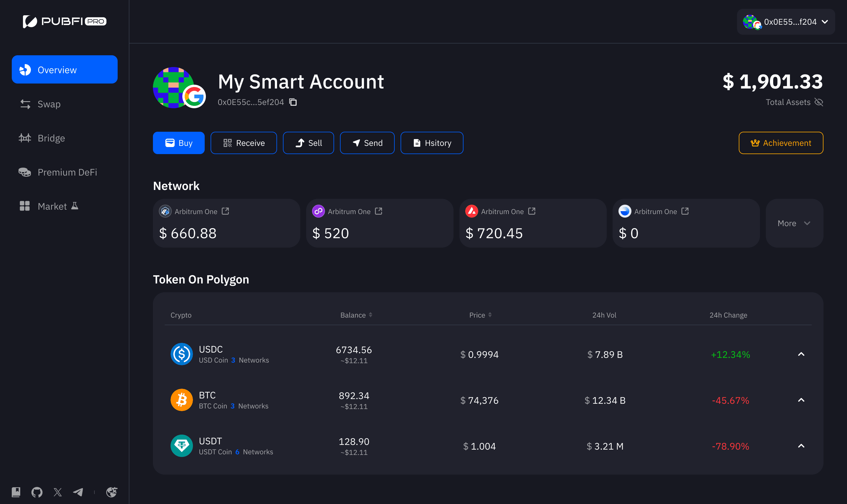
Task: Open the 0x0E55...f204 account dropdown
Action: click(x=786, y=22)
